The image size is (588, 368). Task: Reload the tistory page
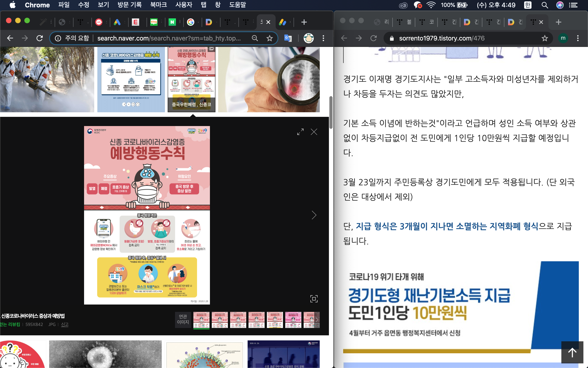tap(373, 38)
